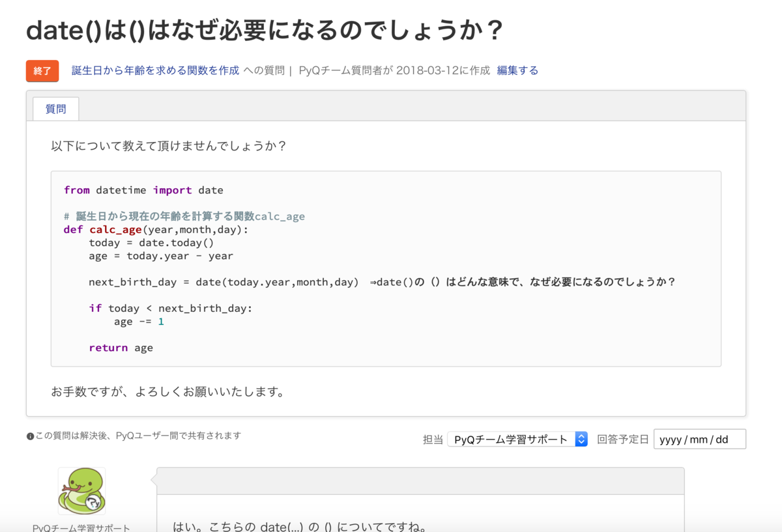Click the 回答予定日 date input field
The width and height of the screenshot is (782, 532).
pyautogui.click(x=699, y=440)
